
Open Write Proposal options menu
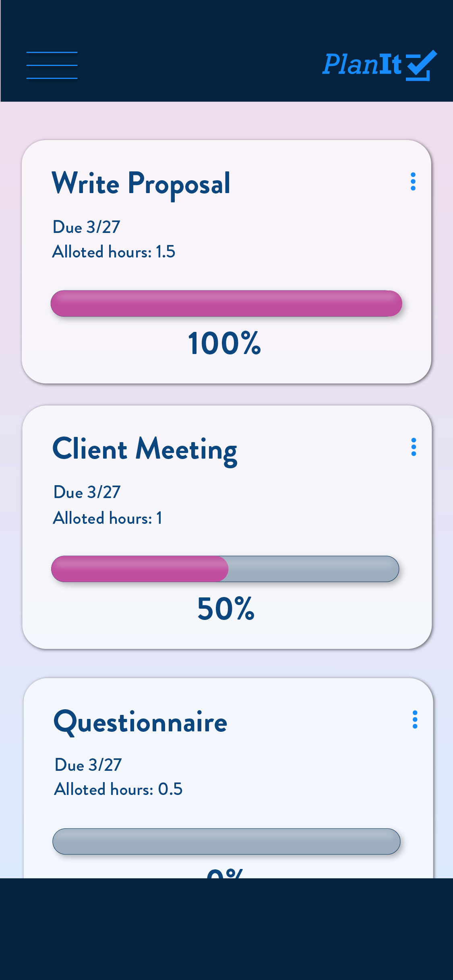pyautogui.click(x=413, y=181)
